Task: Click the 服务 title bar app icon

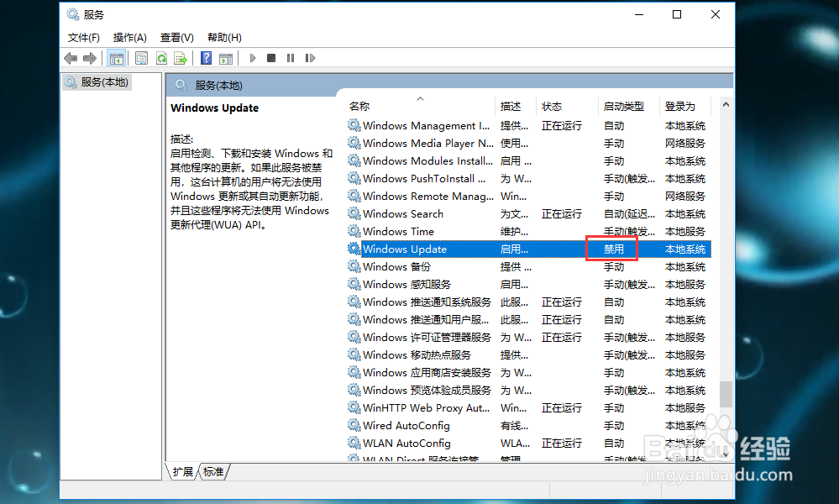Action: pos(73,14)
